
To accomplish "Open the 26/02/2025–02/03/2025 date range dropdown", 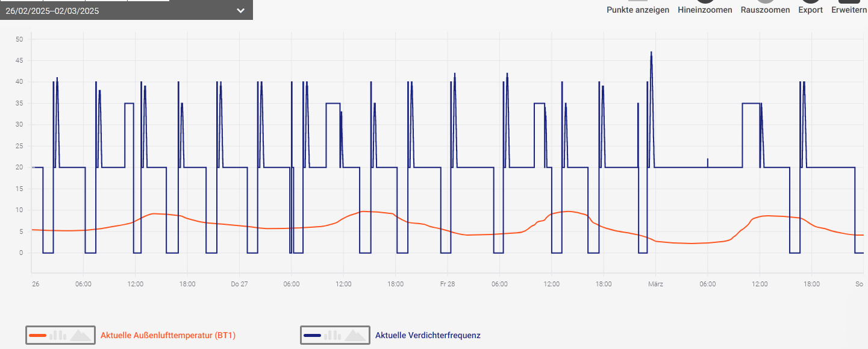I will tap(120, 10).
